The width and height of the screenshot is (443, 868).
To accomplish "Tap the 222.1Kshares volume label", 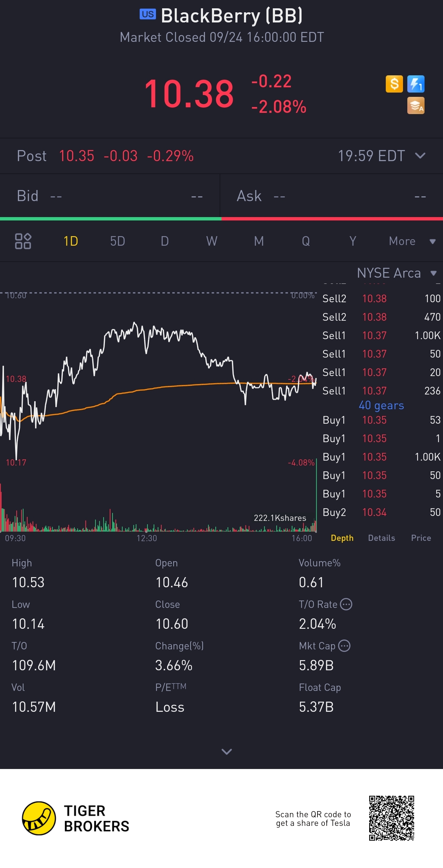I will click(x=280, y=518).
